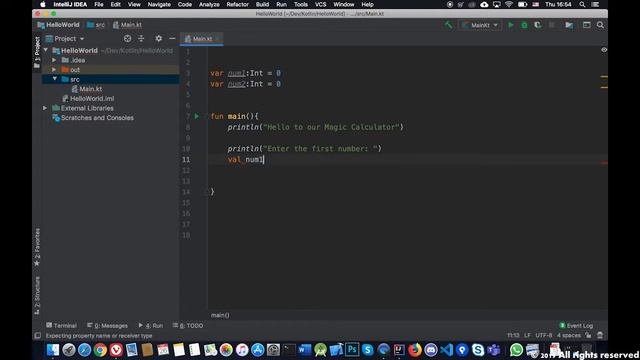Collapse all using the Project panel icon
Image resolution: width=640 pixels, height=360 pixels.
coord(141,38)
